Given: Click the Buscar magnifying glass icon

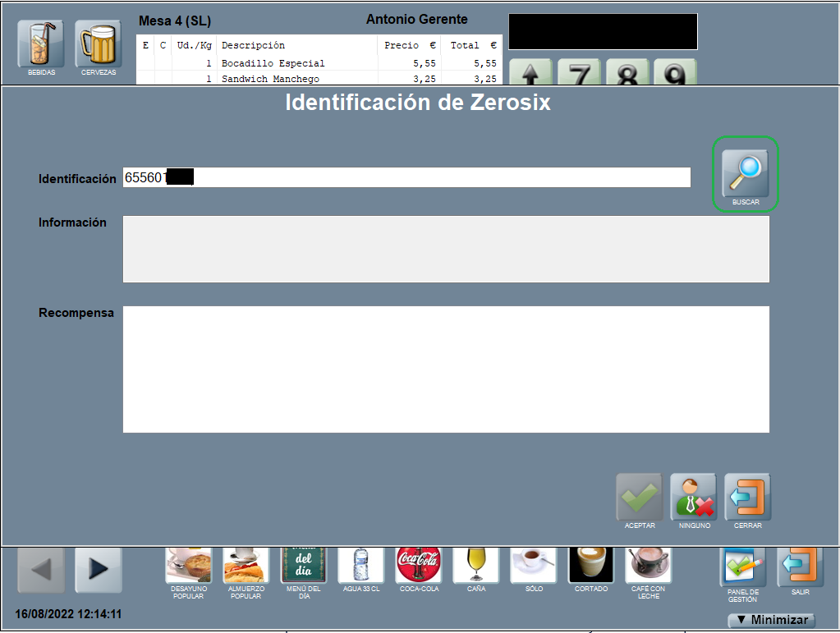Looking at the screenshot, I should click(x=745, y=173).
